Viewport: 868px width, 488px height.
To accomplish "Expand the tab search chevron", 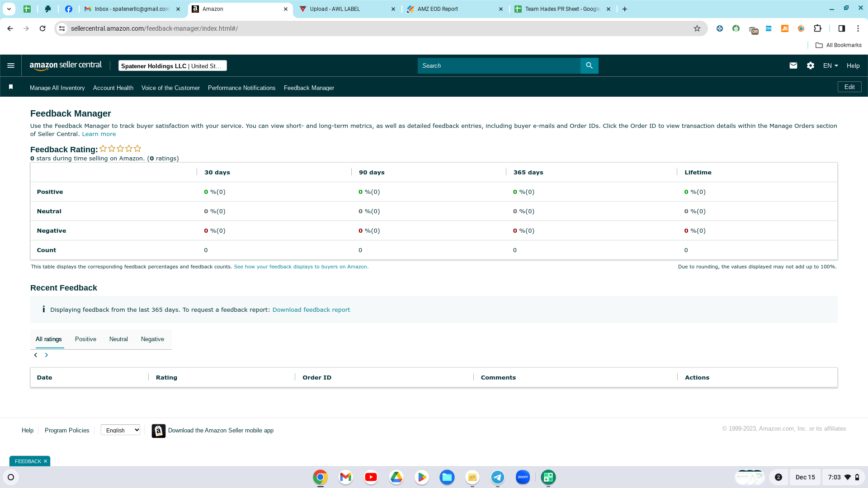I will point(9,9).
